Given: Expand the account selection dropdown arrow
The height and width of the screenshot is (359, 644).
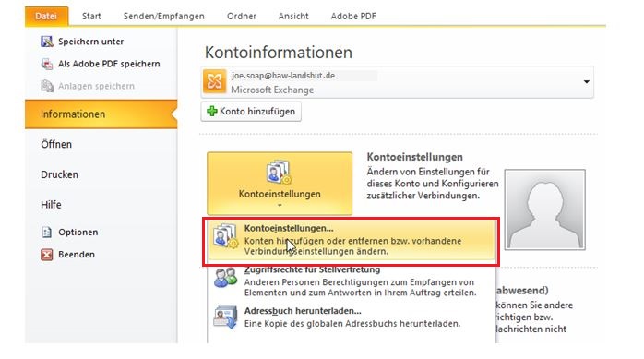Looking at the screenshot, I should point(587,82).
